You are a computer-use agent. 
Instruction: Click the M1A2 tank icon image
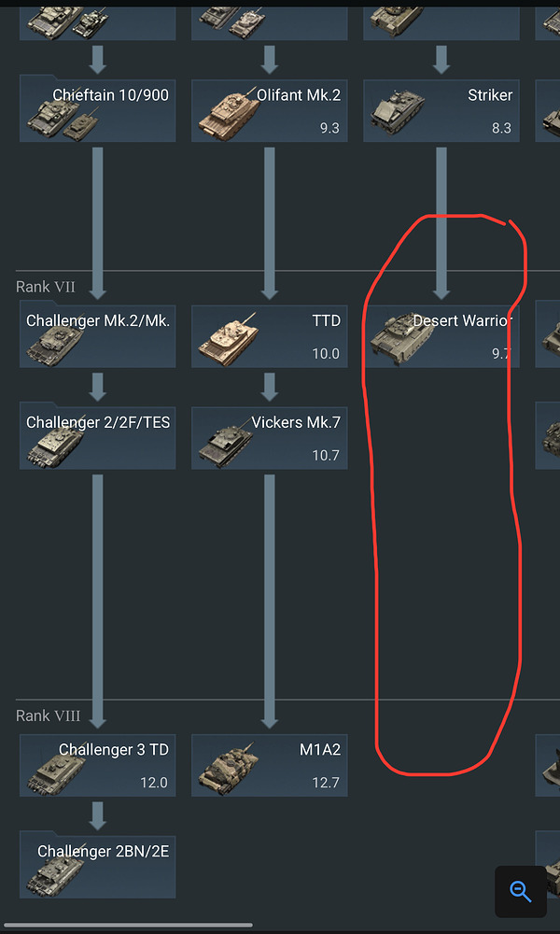click(229, 767)
